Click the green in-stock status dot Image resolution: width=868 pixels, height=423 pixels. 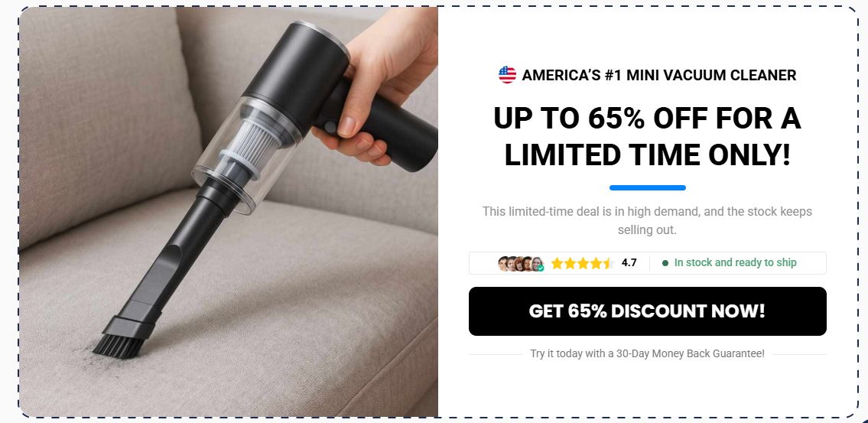point(665,263)
